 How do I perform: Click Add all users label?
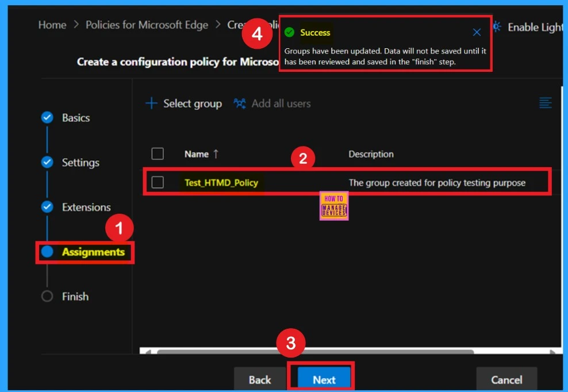coord(281,103)
